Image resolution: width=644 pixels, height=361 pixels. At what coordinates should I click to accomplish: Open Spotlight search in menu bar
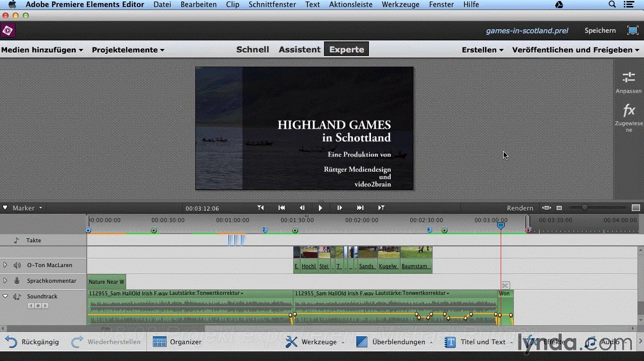point(612,5)
